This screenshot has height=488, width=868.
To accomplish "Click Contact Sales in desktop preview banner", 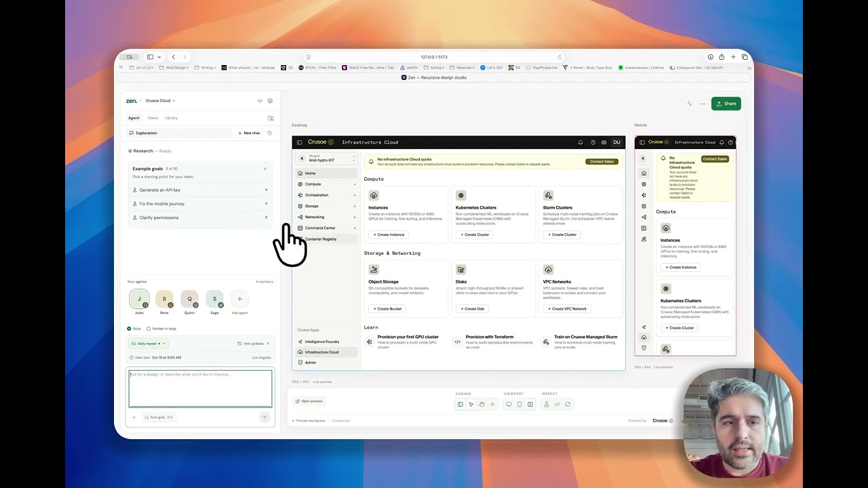I will coord(601,161).
